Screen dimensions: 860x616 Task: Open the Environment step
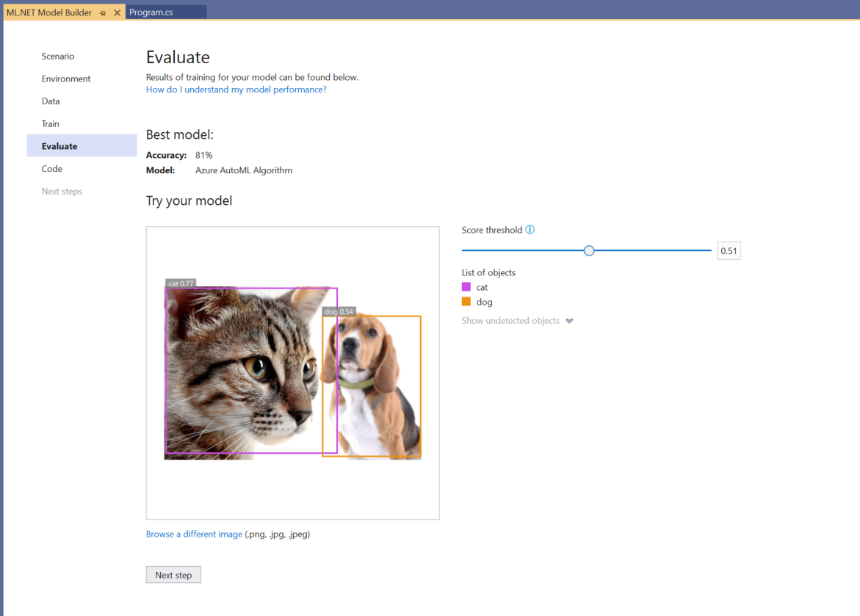coord(66,79)
